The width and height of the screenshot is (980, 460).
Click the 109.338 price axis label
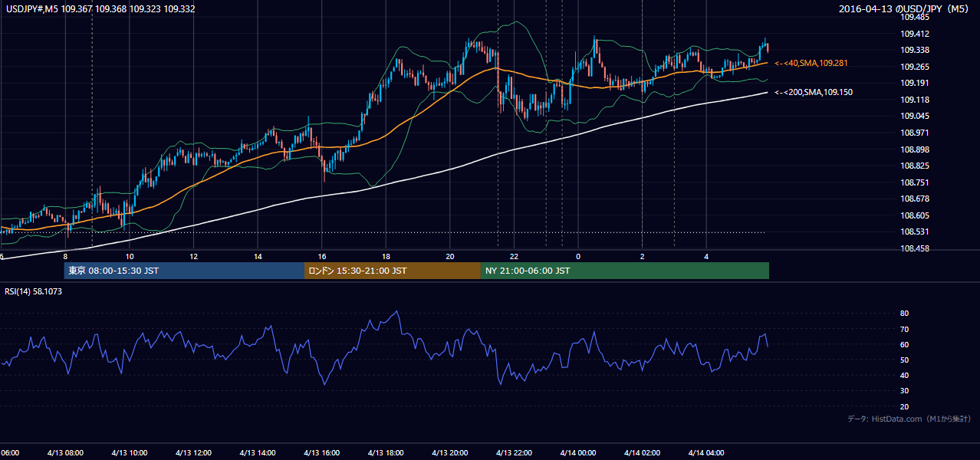coord(915,50)
